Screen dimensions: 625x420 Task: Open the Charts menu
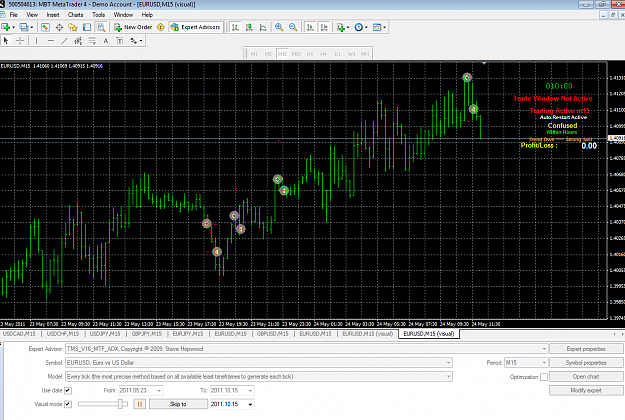75,15
